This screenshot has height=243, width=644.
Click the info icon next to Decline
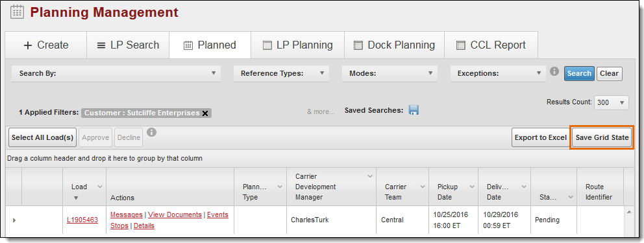[151, 132]
